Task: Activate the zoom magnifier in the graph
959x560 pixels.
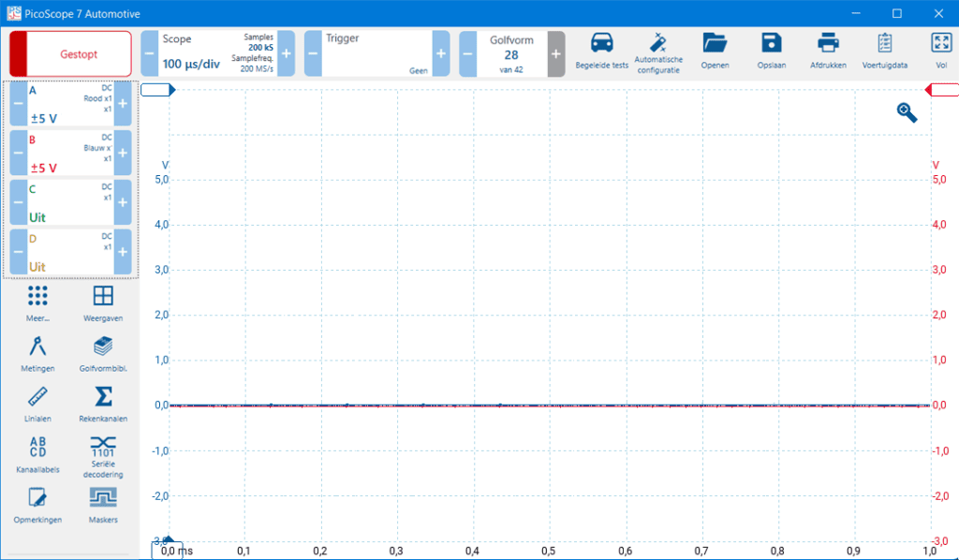Action: (x=905, y=111)
